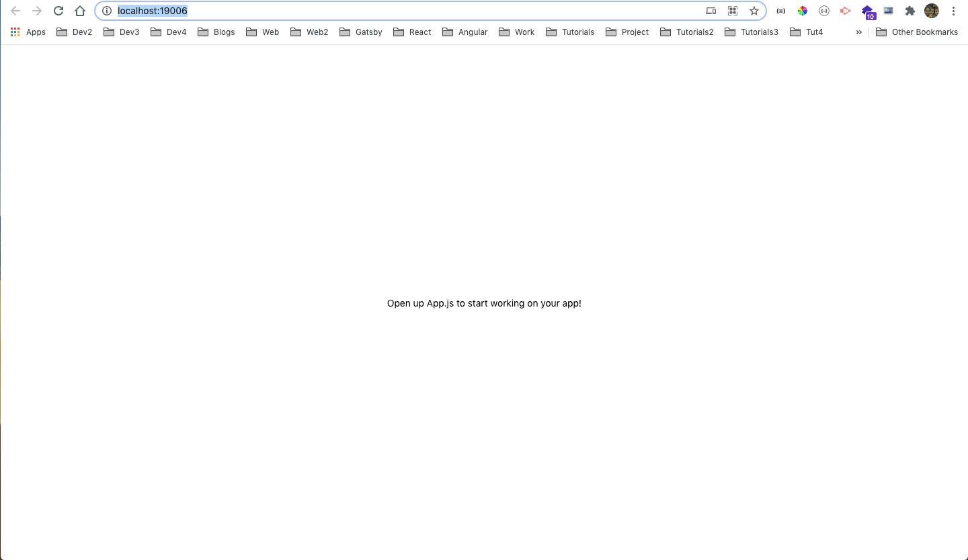
Task: Open the color wheel extension
Action: 802,11
